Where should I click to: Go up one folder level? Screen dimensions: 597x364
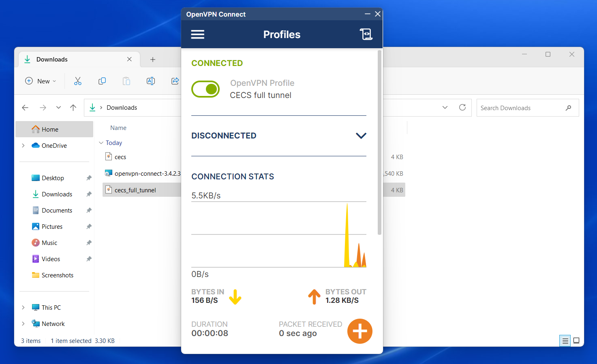73,108
